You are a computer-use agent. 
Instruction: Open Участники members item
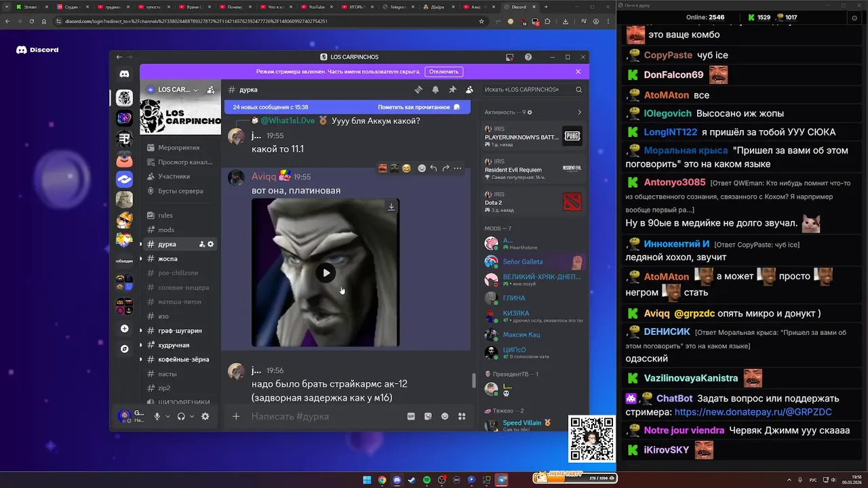[x=180, y=176]
